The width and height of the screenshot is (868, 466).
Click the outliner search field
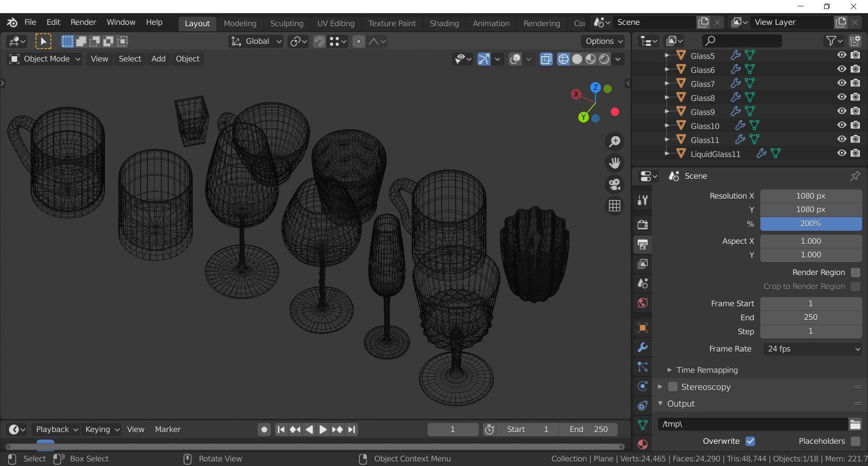click(x=742, y=41)
